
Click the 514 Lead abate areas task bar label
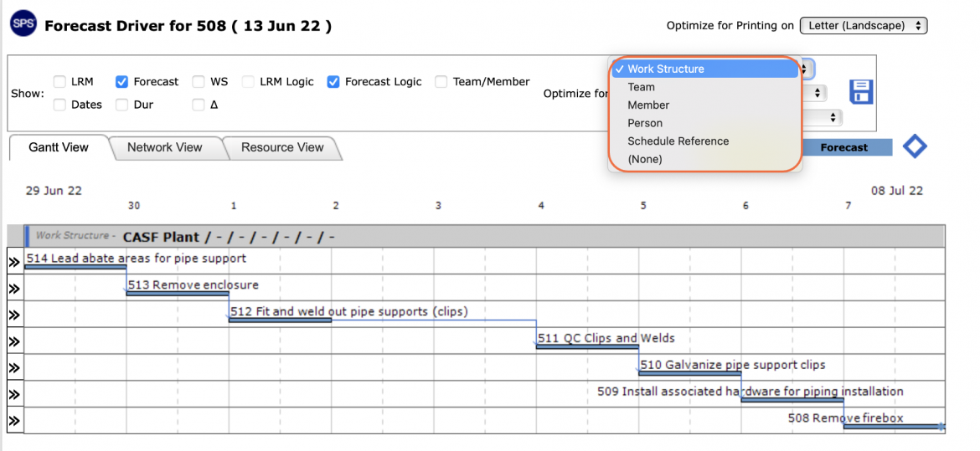137,258
